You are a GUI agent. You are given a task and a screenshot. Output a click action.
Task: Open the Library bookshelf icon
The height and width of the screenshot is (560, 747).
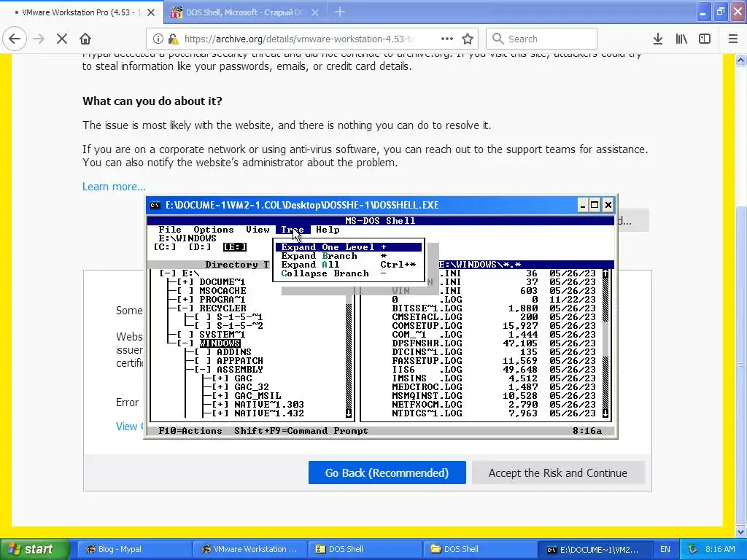click(x=681, y=39)
